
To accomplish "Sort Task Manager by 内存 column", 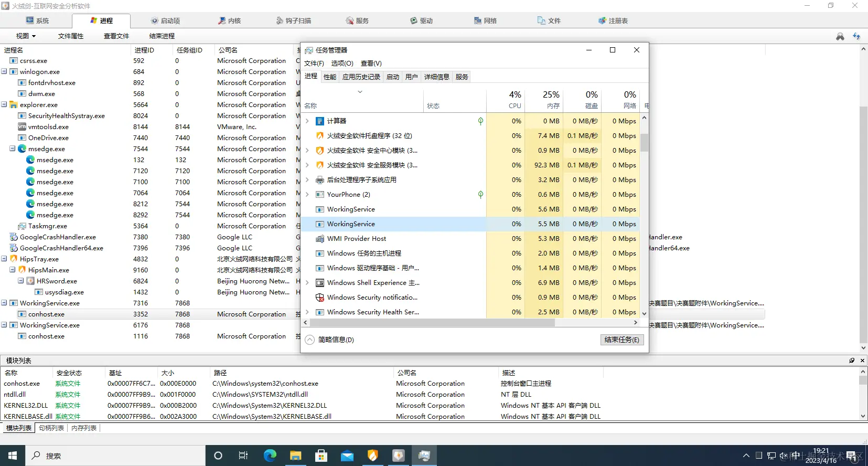I will (544, 99).
